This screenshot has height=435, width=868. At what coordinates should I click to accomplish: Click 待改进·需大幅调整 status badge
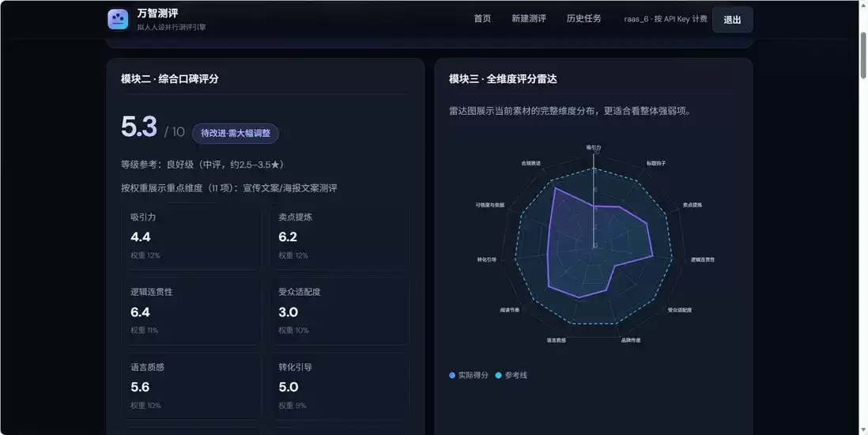(x=236, y=134)
